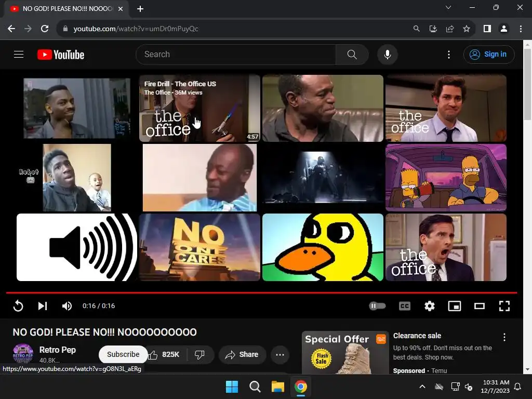Mute the video volume
This screenshot has height=399, width=532.
(67, 306)
